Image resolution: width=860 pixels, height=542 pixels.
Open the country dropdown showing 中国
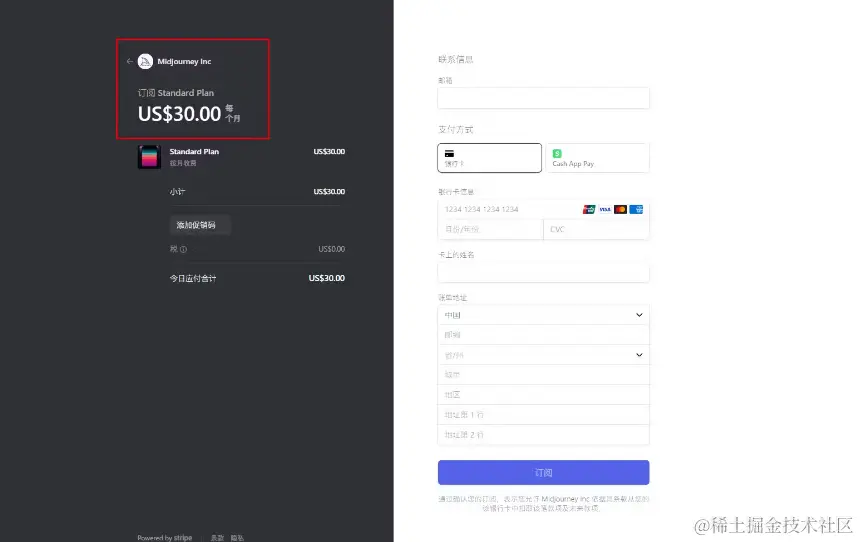543,315
